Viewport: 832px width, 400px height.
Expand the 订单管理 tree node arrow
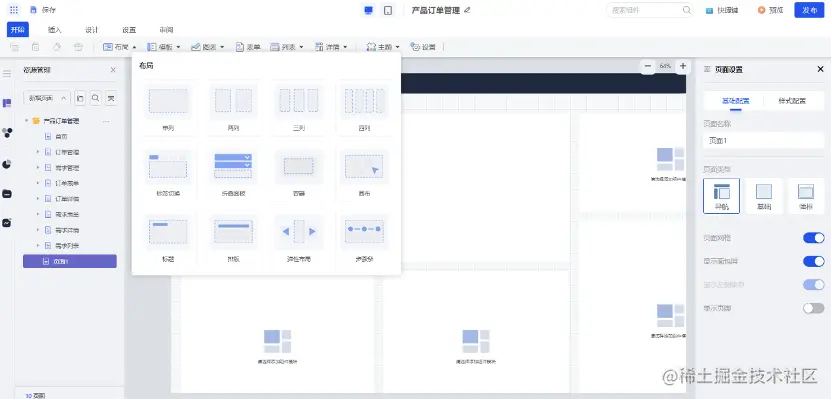point(38,152)
